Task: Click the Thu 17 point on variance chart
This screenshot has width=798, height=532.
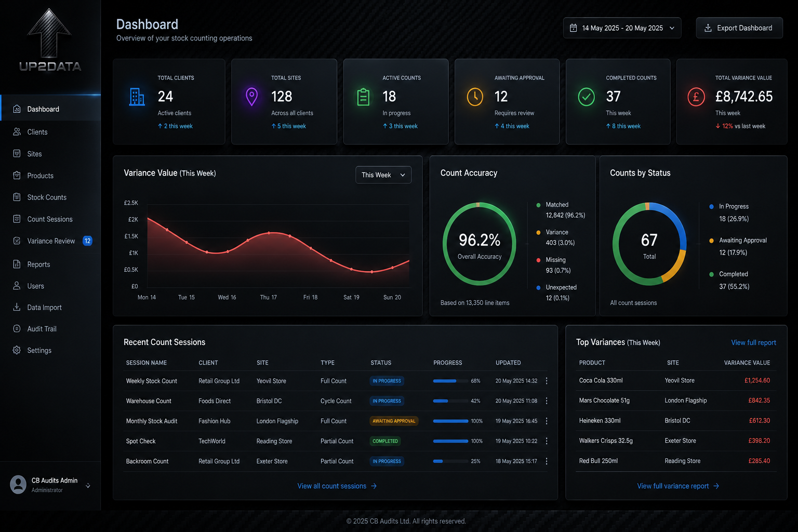Action: point(269,233)
